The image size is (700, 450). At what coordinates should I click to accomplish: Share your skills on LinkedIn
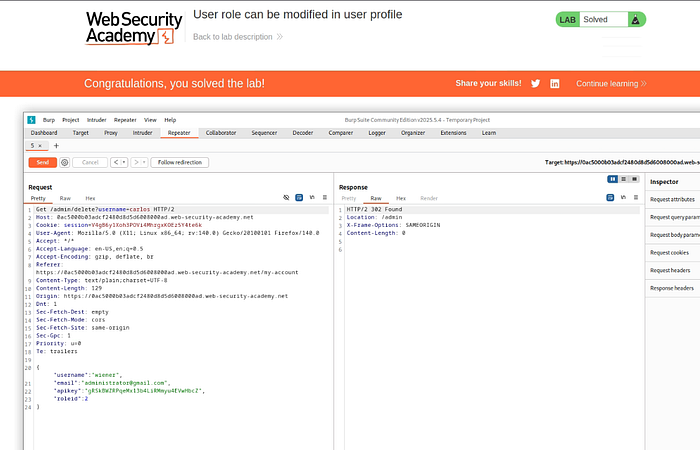554,83
